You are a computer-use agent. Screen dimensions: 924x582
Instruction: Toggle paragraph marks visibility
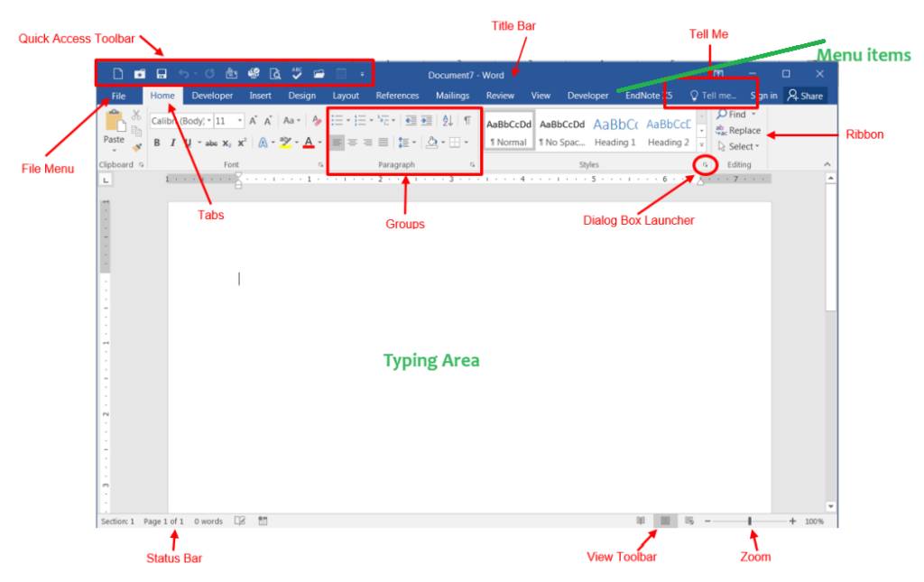point(467,119)
